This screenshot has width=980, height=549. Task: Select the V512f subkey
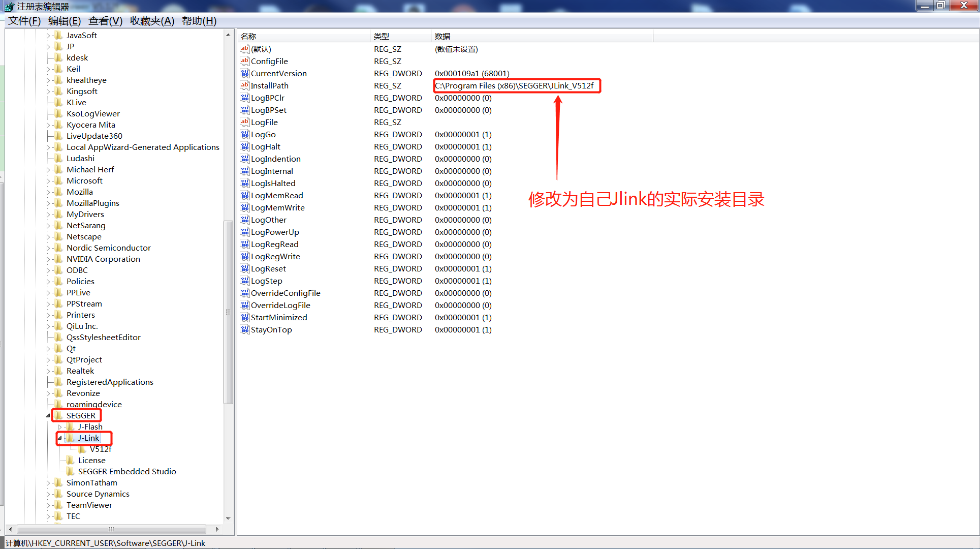pos(100,449)
